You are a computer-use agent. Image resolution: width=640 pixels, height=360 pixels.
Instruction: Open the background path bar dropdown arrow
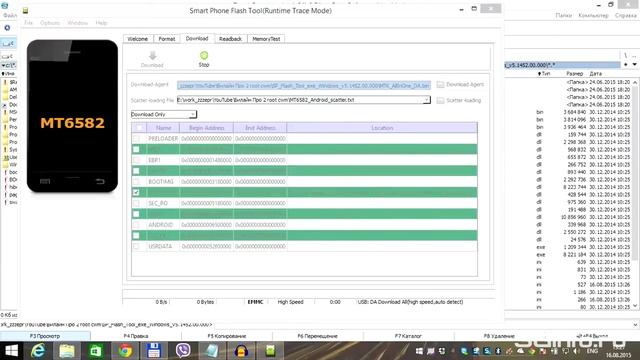point(635,64)
